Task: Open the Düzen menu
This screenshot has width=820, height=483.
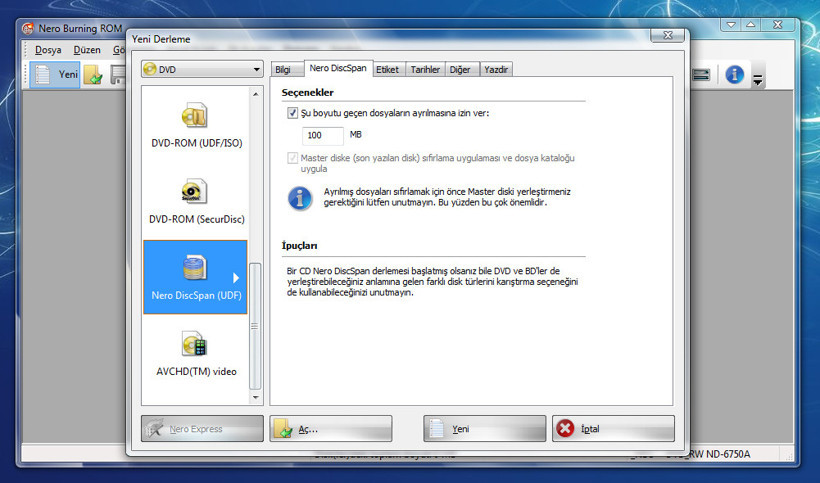Action: pos(87,50)
